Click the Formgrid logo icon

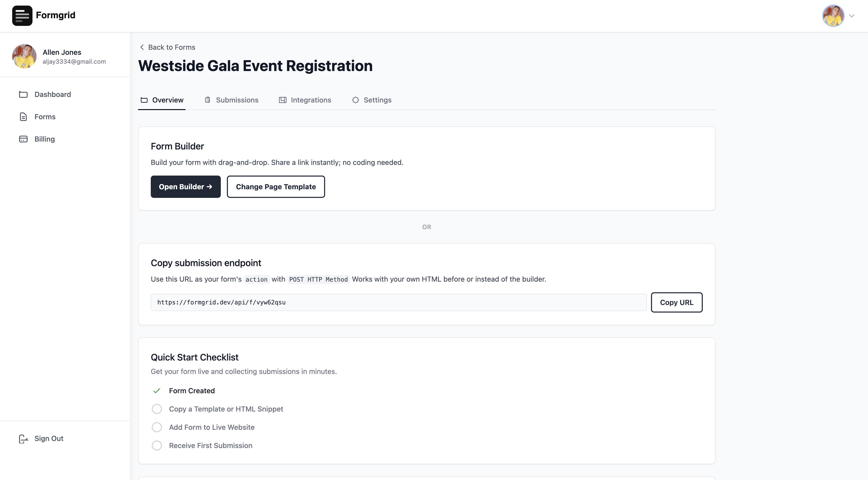(22, 15)
